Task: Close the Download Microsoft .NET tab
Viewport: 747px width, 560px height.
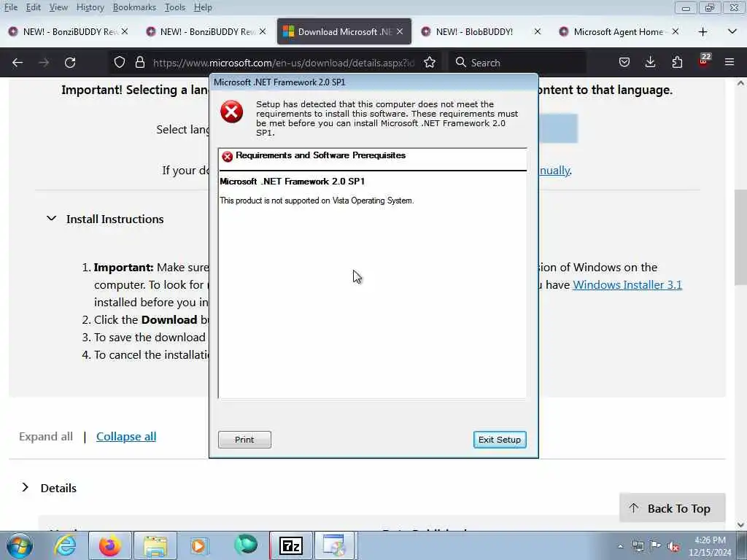Action: (400, 32)
